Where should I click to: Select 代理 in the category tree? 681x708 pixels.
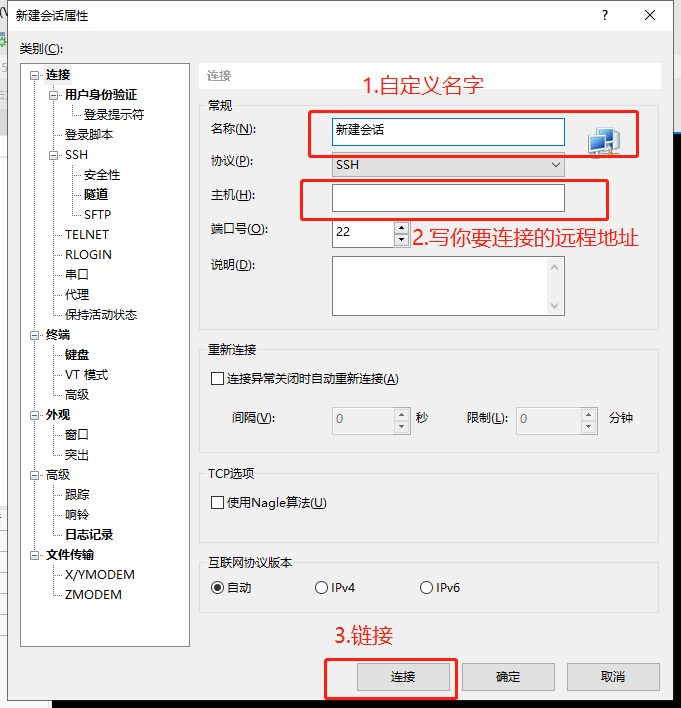click(x=77, y=295)
